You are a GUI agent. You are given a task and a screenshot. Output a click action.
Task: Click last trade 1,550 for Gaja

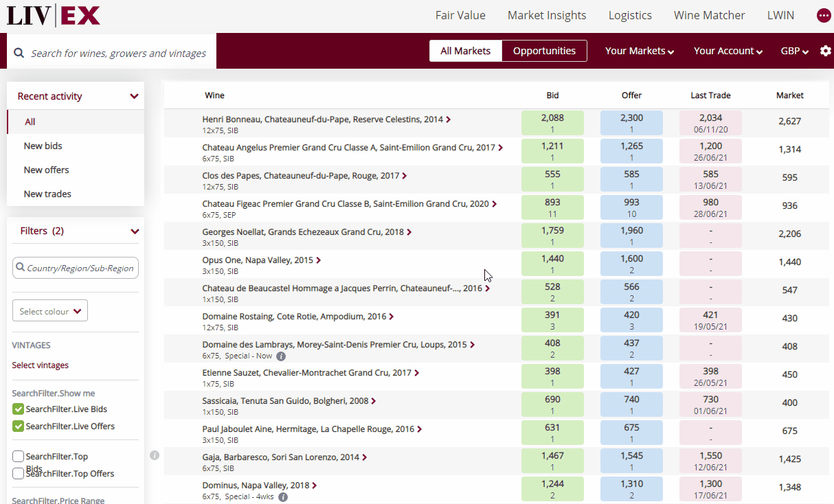click(x=710, y=461)
